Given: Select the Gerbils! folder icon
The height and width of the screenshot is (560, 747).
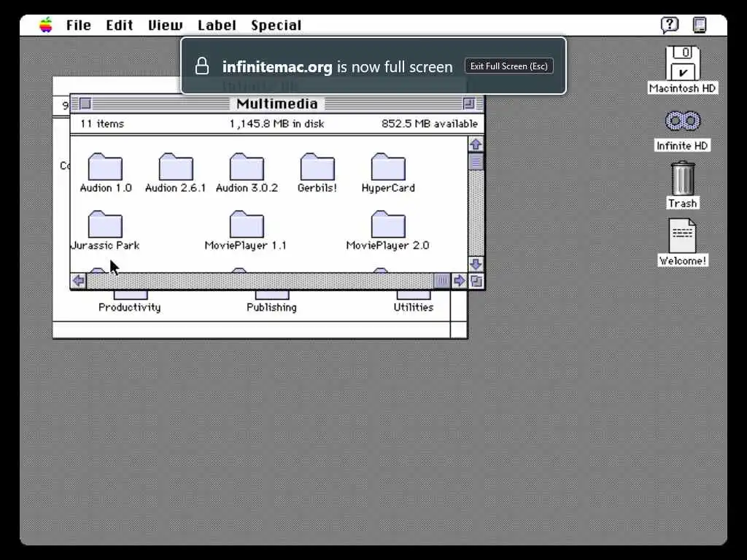Looking at the screenshot, I should pyautogui.click(x=317, y=167).
